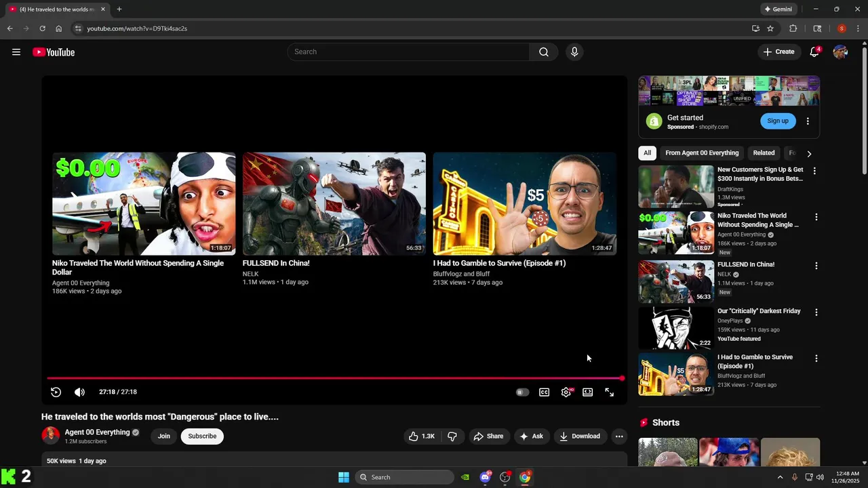Open Discord from the taskbar
This screenshot has width=868, height=488.
[x=485, y=477]
